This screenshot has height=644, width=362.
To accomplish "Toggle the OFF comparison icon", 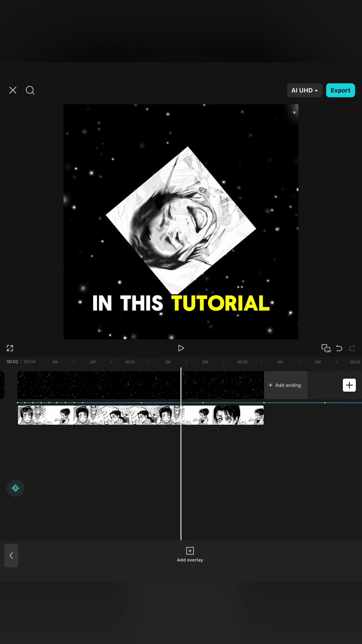I will point(326,348).
